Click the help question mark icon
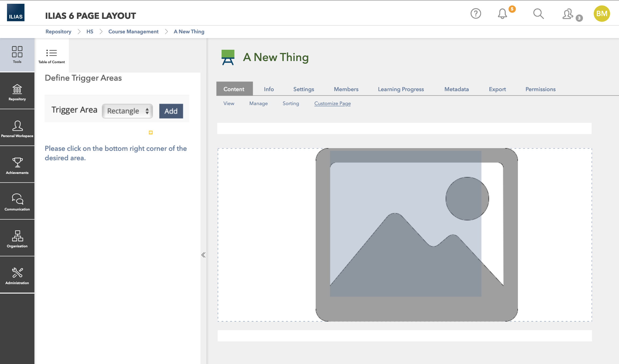619x364 pixels. point(475,13)
